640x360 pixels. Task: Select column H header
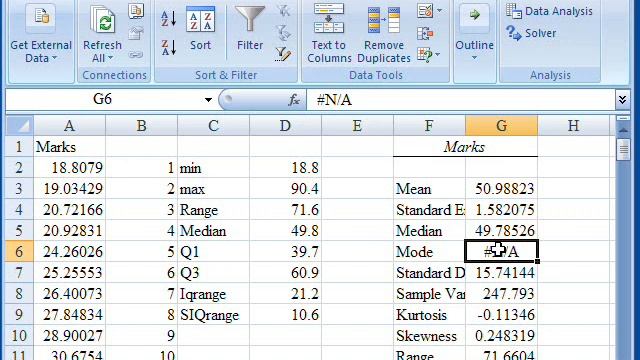[x=573, y=125]
